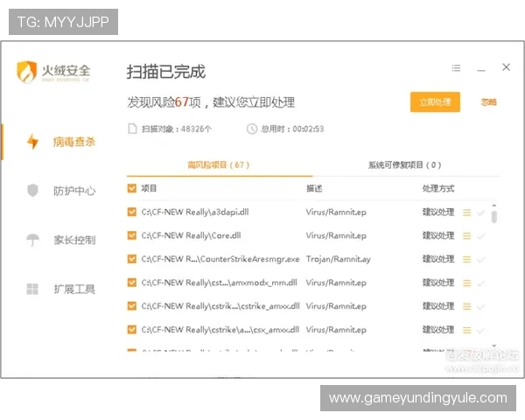The image size is (525, 420).
Task: Open details menu icon for CounterStrikeAresmgr.exe row
Action: point(466,260)
